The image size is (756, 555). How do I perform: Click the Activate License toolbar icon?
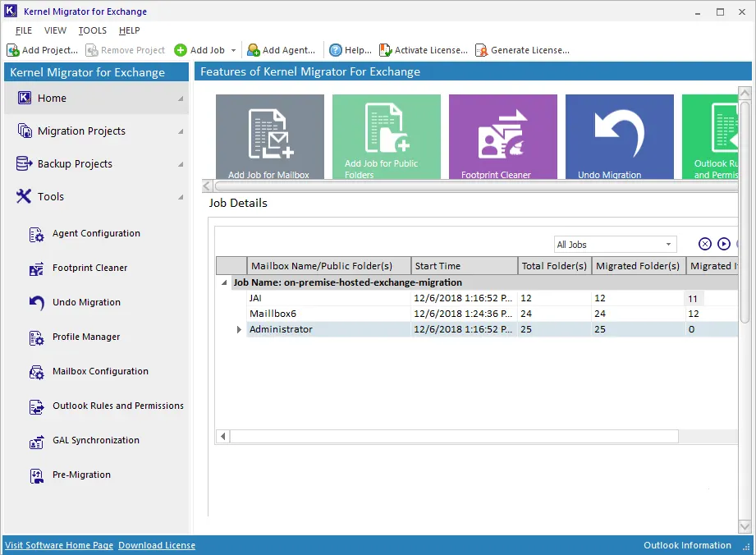coord(385,50)
